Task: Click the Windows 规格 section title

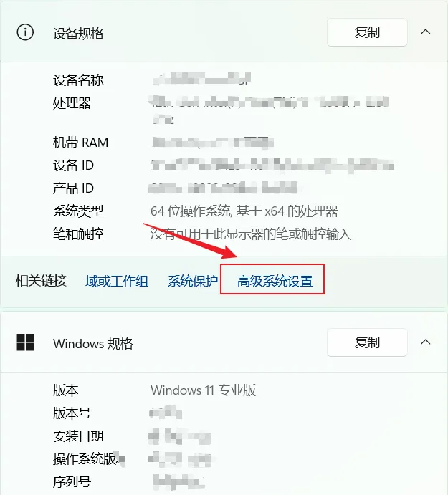Action: [93, 343]
